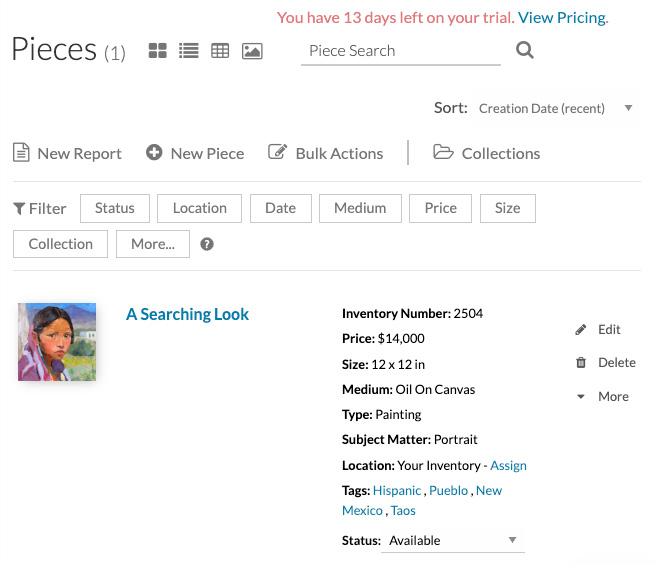Select the table view icon
The image size is (657, 565).
220,51
